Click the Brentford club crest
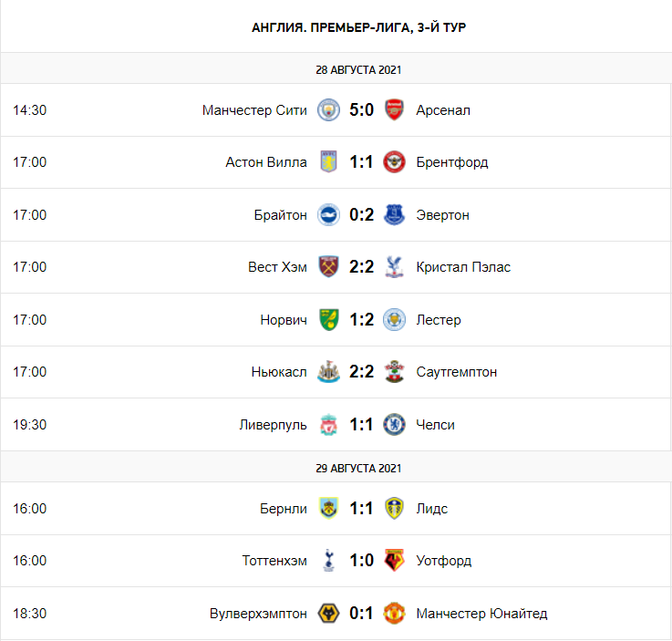672x641 pixels. (x=394, y=162)
